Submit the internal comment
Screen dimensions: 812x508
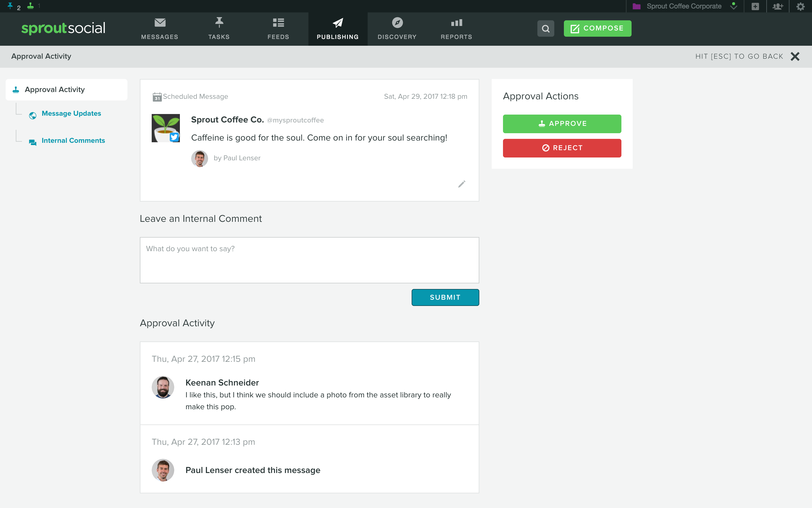point(445,297)
